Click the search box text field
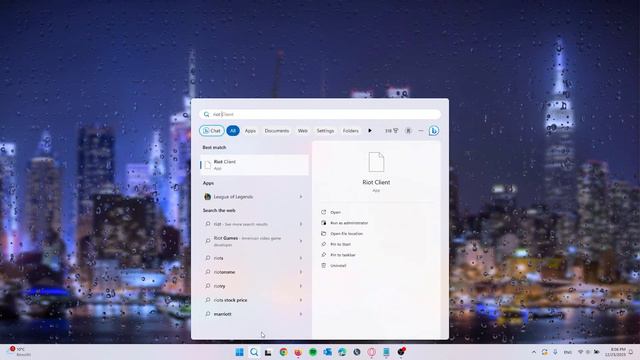The image size is (640, 360). [320, 114]
